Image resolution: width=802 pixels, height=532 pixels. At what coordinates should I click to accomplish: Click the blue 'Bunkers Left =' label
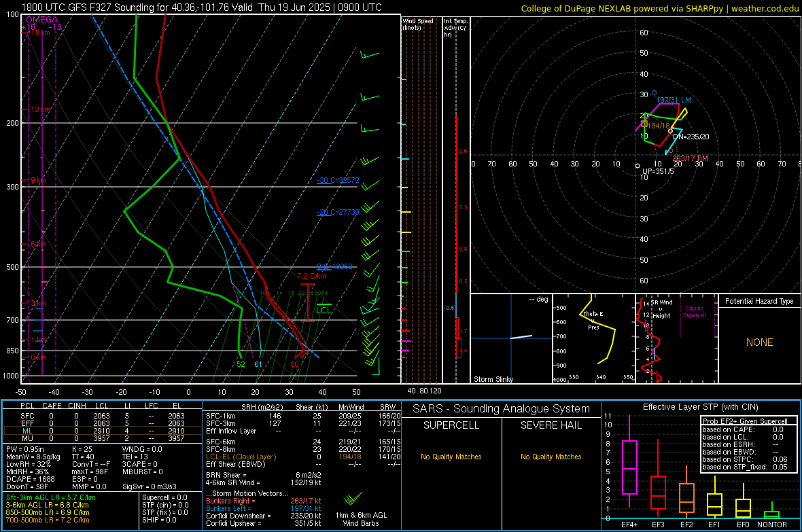click(x=228, y=508)
